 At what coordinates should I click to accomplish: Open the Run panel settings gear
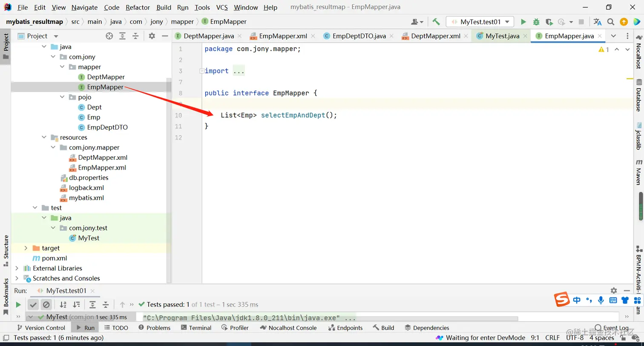coord(614,291)
